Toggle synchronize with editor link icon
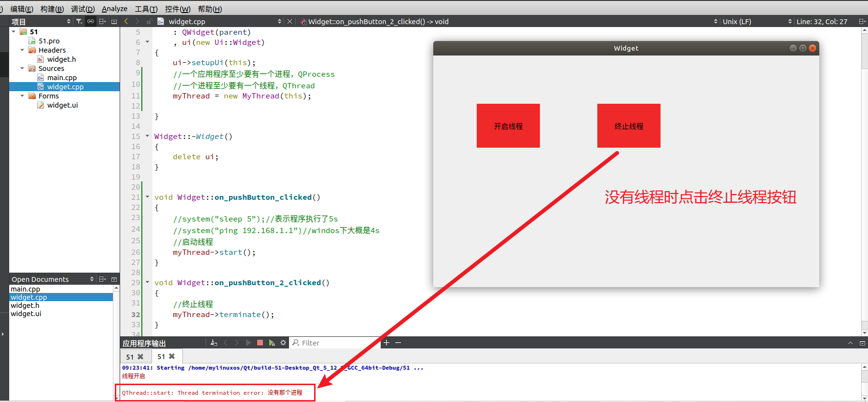The width and height of the screenshot is (868, 402). pyautogui.click(x=91, y=21)
